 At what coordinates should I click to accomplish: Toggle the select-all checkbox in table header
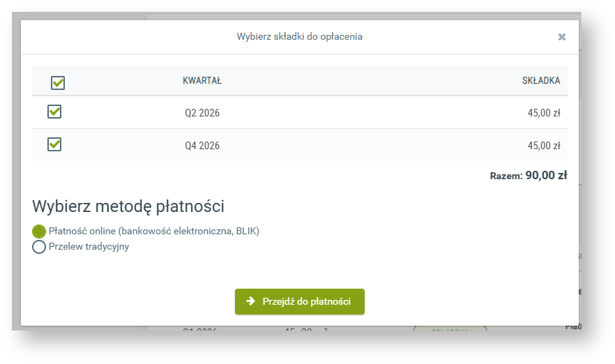58,83
